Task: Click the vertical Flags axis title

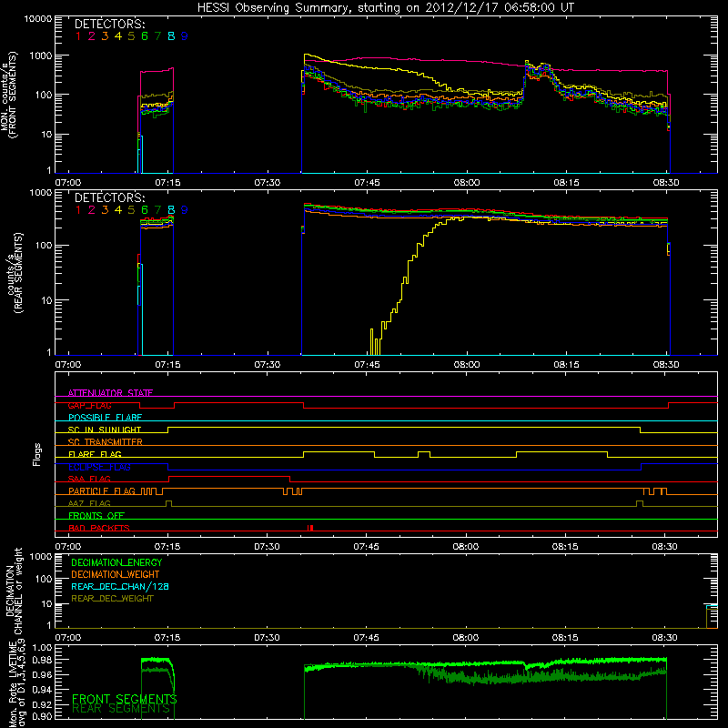Action: (x=37, y=454)
